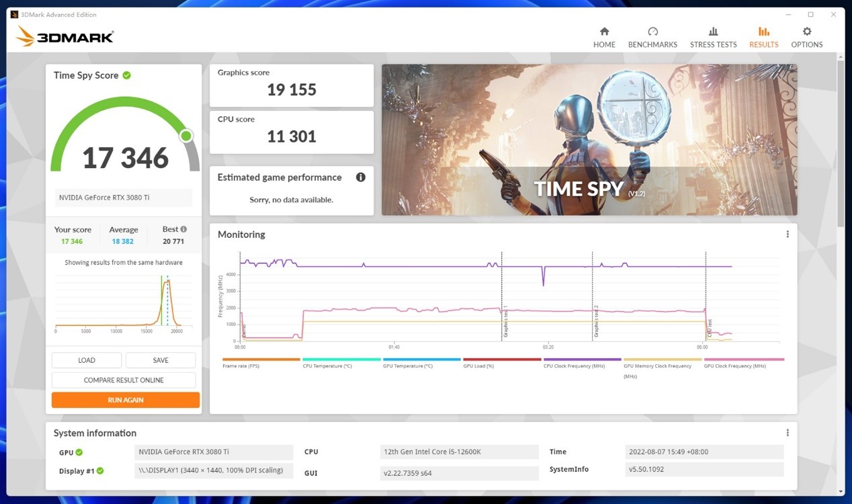Click the CPU score value 11 301
Image resolution: width=852 pixels, height=504 pixels.
coord(292,136)
